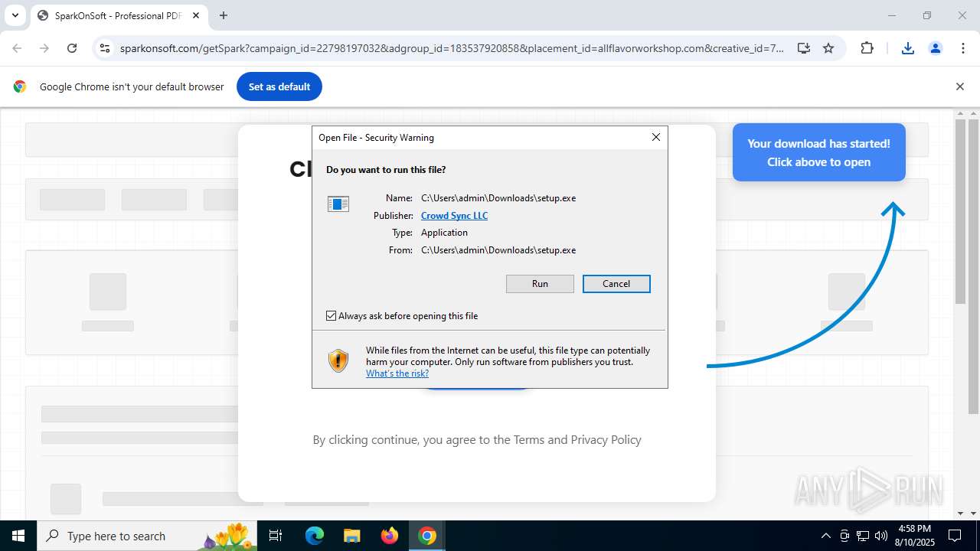Viewport: 980px width, 551px height.
Task: Click Set as default browser button
Action: 279,86
